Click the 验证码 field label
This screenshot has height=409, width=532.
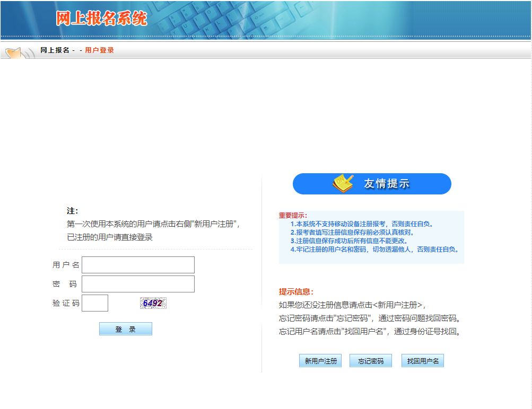pyautogui.click(x=66, y=303)
